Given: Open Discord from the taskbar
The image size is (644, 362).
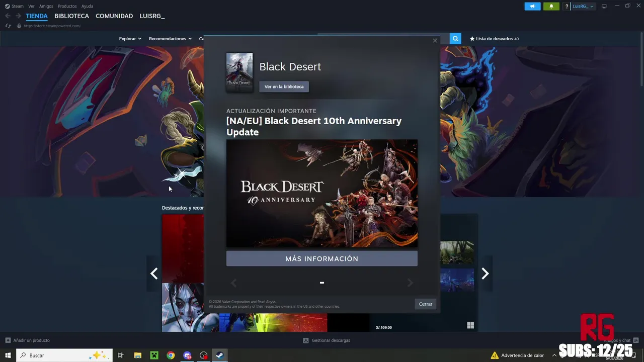Looking at the screenshot, I should 187,355.
